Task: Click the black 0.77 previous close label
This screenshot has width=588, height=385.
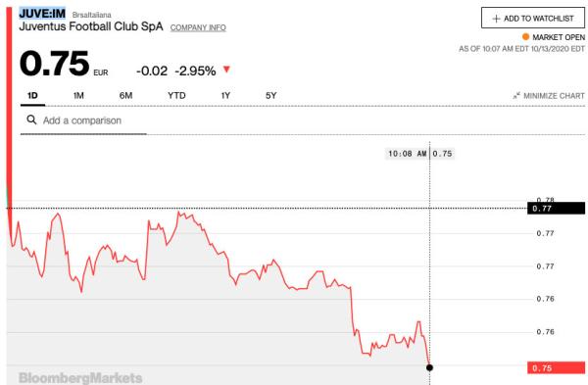Action: (556, 208)
